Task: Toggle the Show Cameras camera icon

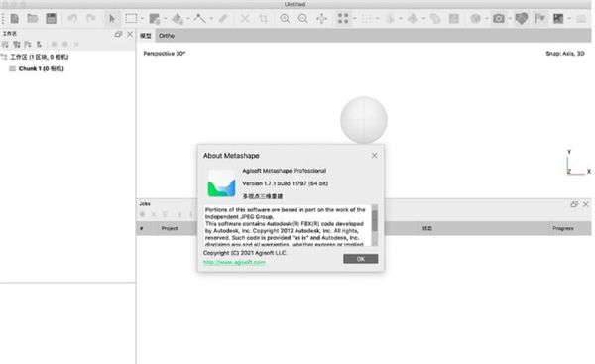Action: pos(499,18)
